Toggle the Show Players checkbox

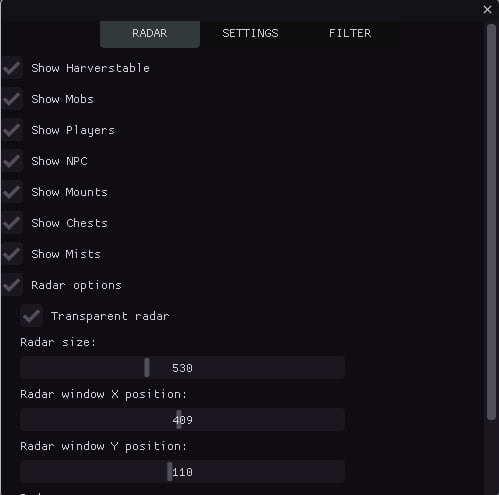12,130
